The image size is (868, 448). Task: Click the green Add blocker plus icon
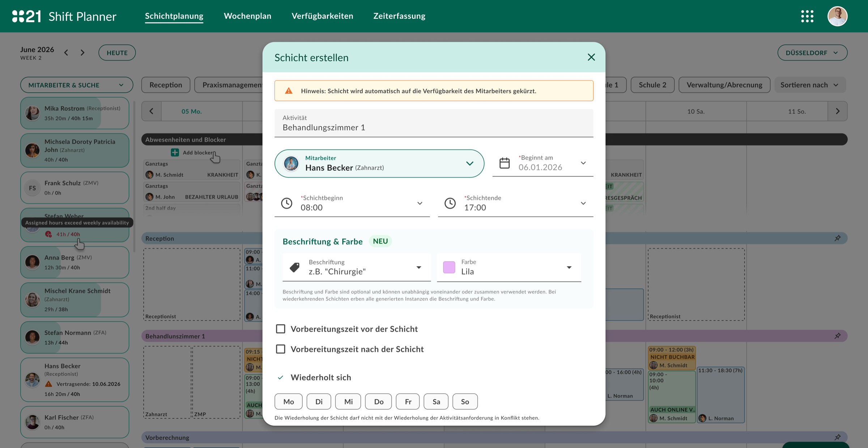(175, 153)
